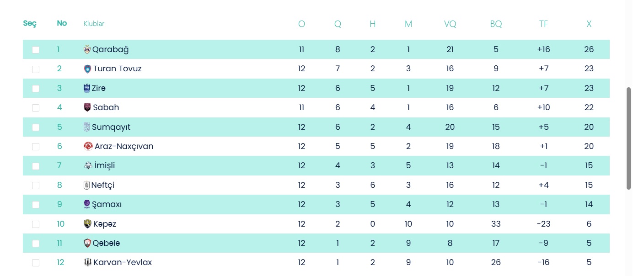644x276 pixels.
Task: Click the Klublar column header
Action: pos(94,24)
